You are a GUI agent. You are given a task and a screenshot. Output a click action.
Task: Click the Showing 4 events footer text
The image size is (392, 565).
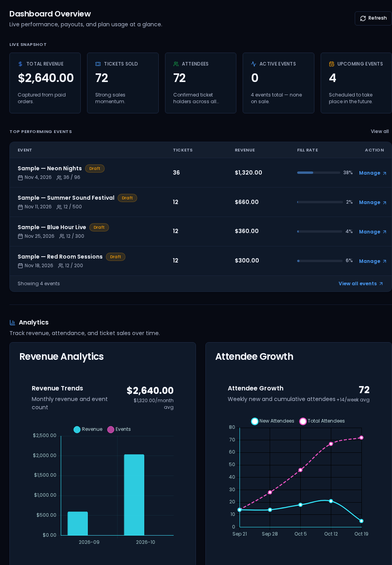click(x=39, y=284)
